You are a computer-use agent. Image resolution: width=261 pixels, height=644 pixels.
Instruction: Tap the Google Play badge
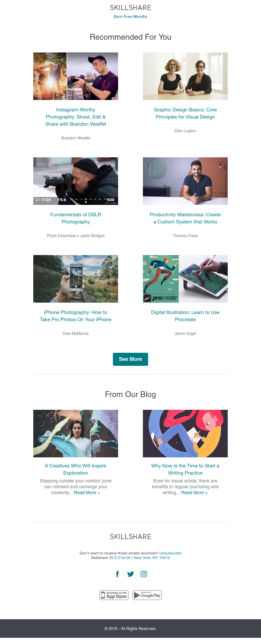point(147,595)
